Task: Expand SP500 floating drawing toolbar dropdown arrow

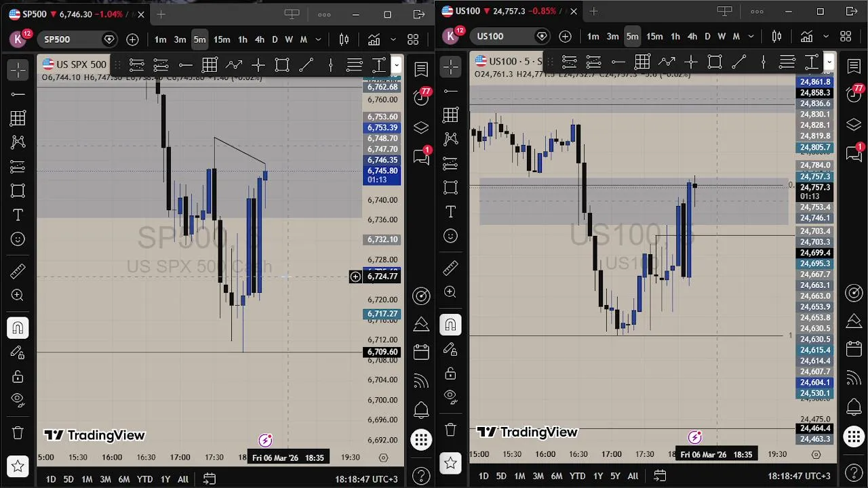Action: (x=396, y=65)
